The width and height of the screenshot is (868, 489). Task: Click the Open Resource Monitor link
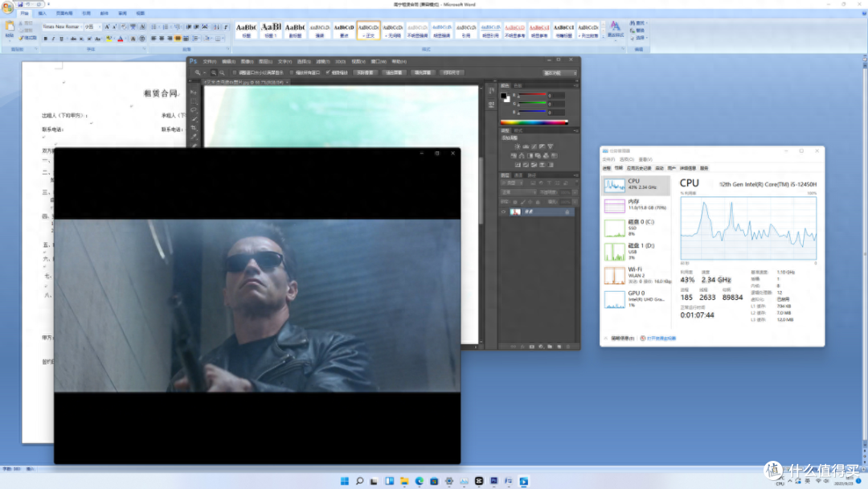point(661,339)
